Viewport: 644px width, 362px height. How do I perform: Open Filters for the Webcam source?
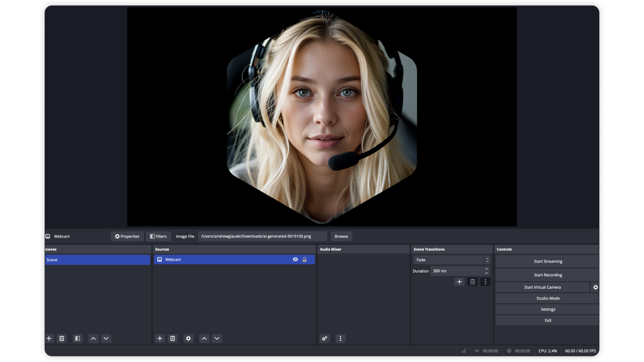[x=158, y=236]
